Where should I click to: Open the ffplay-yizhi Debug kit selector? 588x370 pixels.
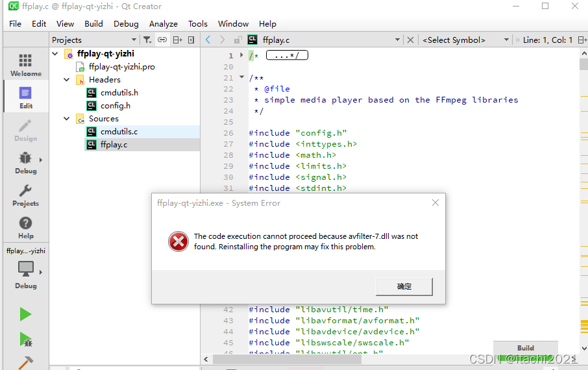pos(26,268)
